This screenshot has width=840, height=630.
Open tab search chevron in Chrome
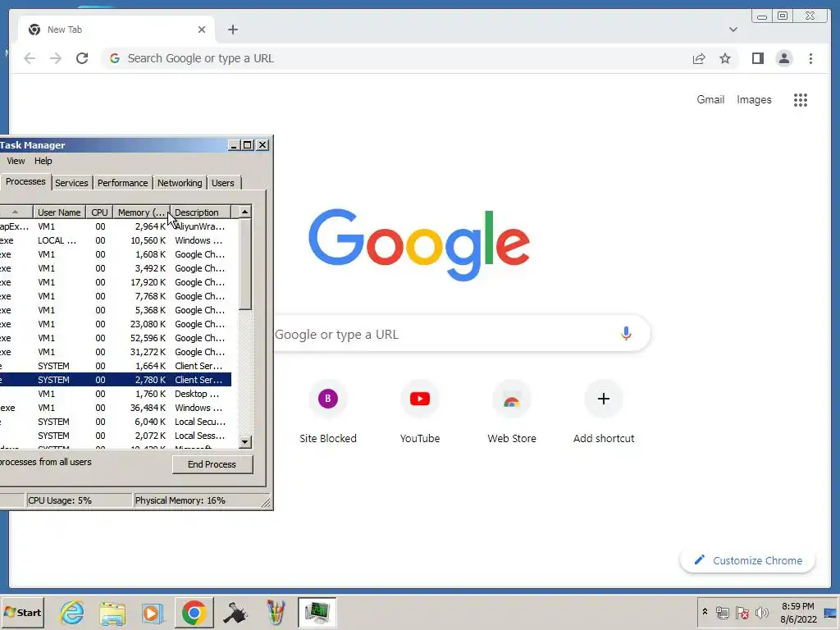[x=733, y=30]
